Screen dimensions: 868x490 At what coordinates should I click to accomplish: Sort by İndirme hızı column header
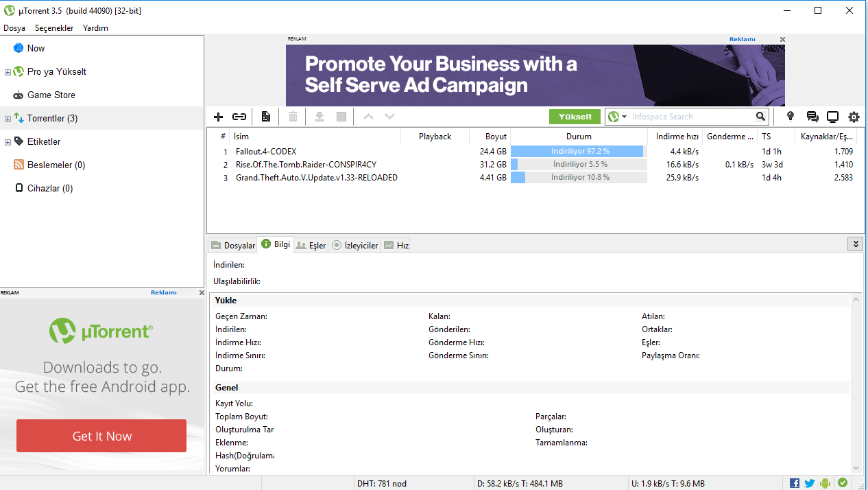click(x=675, y=137)
